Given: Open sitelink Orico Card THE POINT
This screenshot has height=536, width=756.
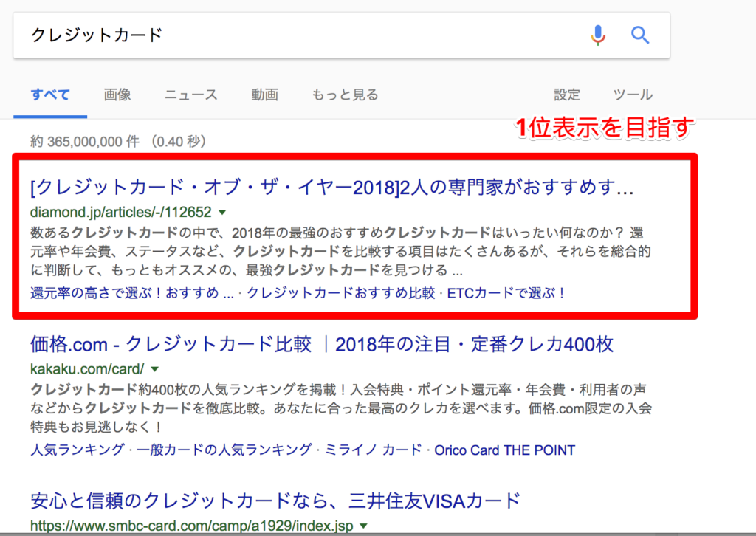Looking at the screenshot, I should (x=505, y=450).
